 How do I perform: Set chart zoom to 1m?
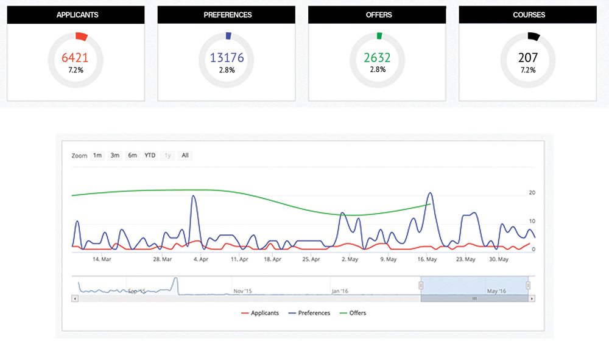(97, 156)
